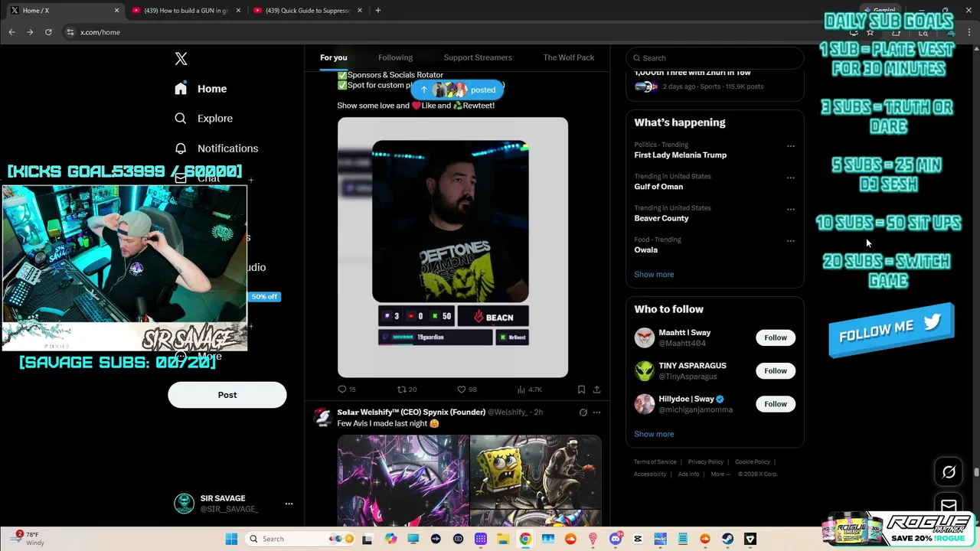Click the new posts 'posted' pill
The width and height of the screenshot is (980, 551).
[457, 90]
